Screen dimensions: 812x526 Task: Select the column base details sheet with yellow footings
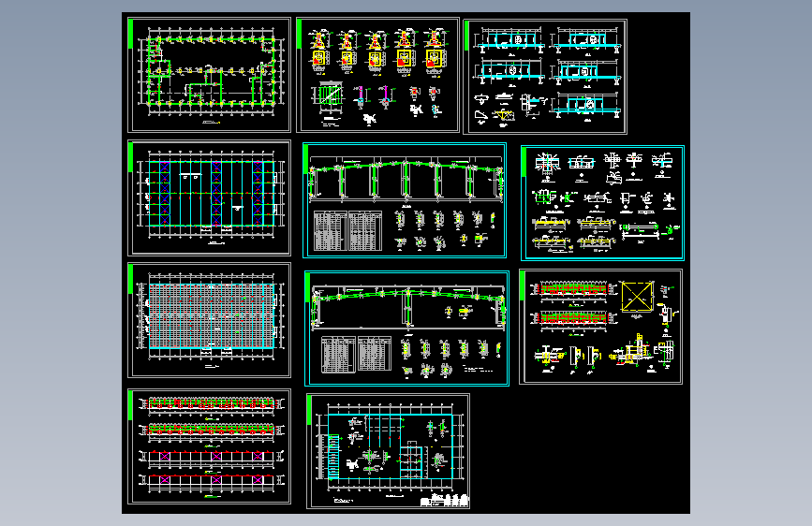point(377,75)
